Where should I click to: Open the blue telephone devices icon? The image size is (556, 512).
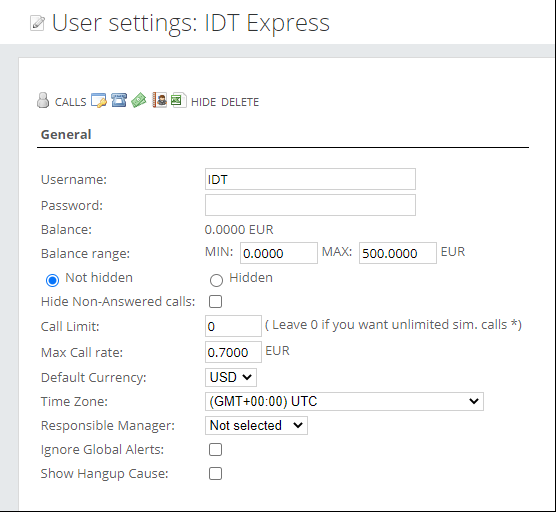pos(119,100)
